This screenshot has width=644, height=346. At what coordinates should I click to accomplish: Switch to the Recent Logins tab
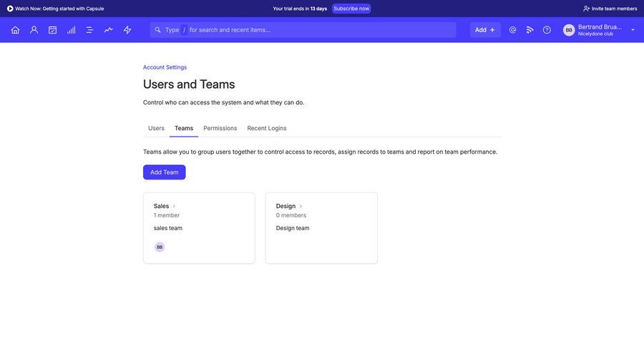[266, 128]
